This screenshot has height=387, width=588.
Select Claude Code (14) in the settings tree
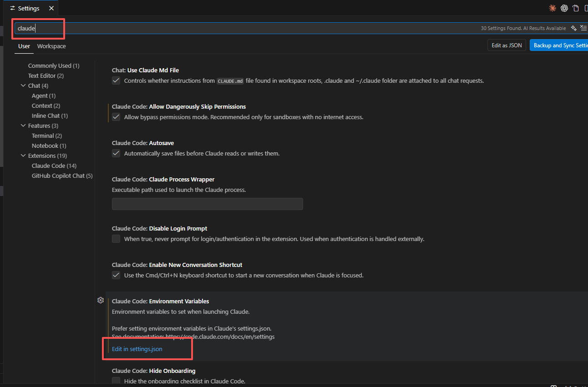click(x=54, y=166)
